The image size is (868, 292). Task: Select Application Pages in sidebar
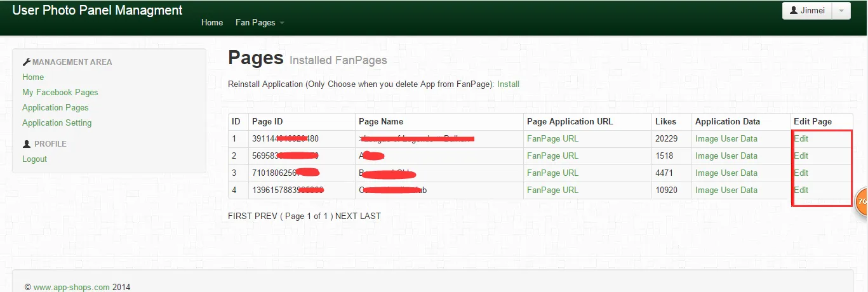pos(55,107)
